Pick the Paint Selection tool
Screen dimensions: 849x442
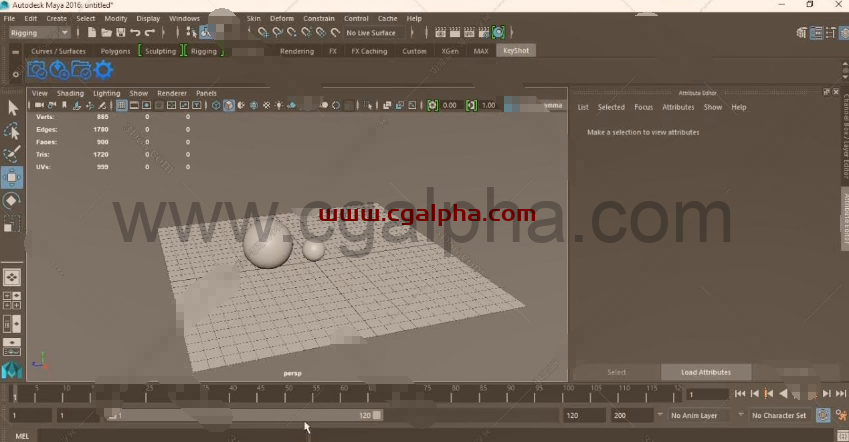coord(12,154)
